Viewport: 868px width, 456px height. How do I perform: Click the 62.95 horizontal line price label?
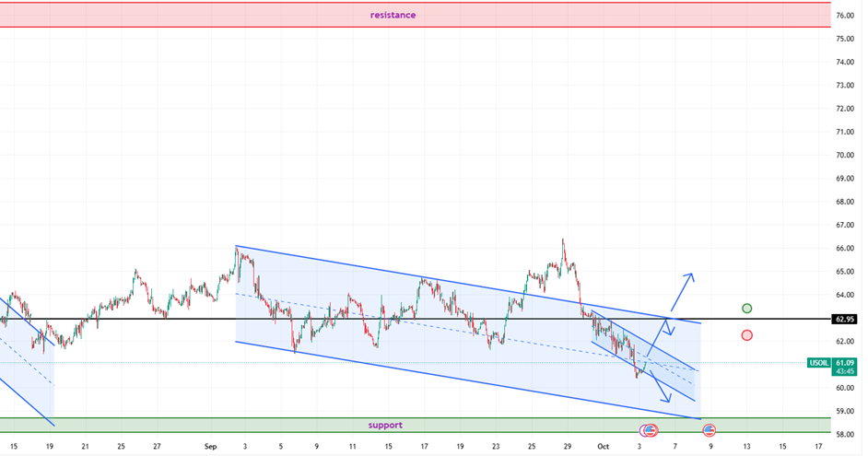pos(845,319)
